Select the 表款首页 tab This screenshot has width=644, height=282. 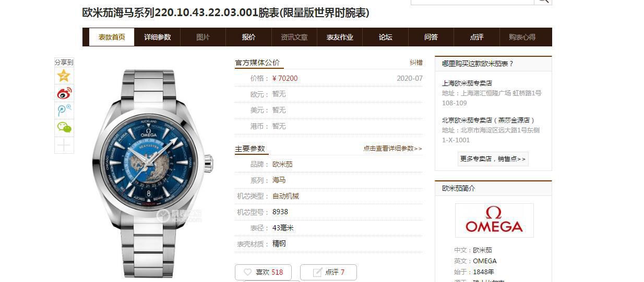112,37
